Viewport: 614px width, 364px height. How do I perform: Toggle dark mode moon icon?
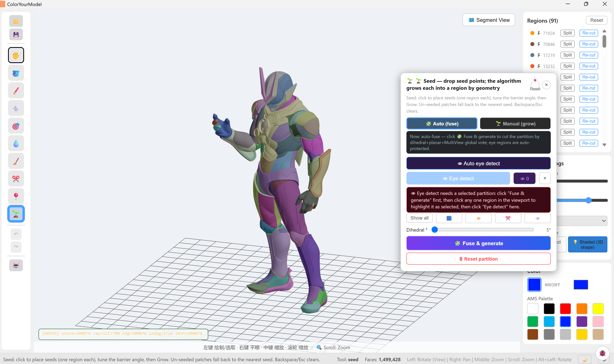(x=585, y=360)
